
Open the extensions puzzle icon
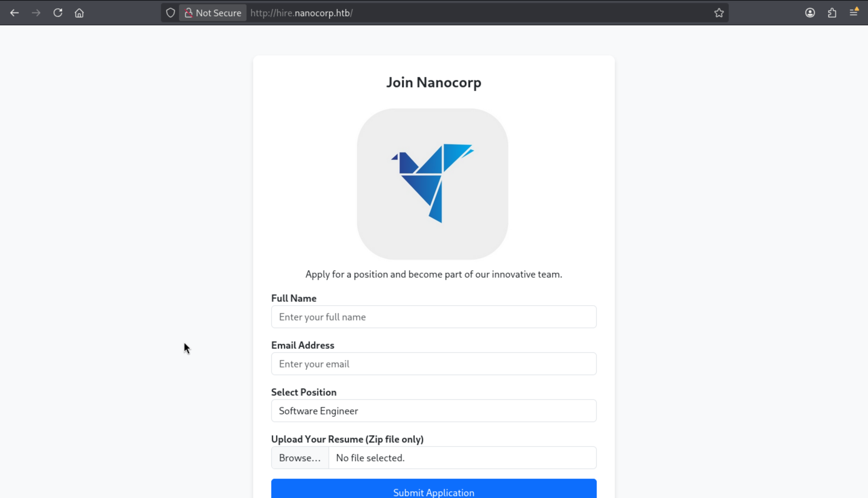(832, 13)
